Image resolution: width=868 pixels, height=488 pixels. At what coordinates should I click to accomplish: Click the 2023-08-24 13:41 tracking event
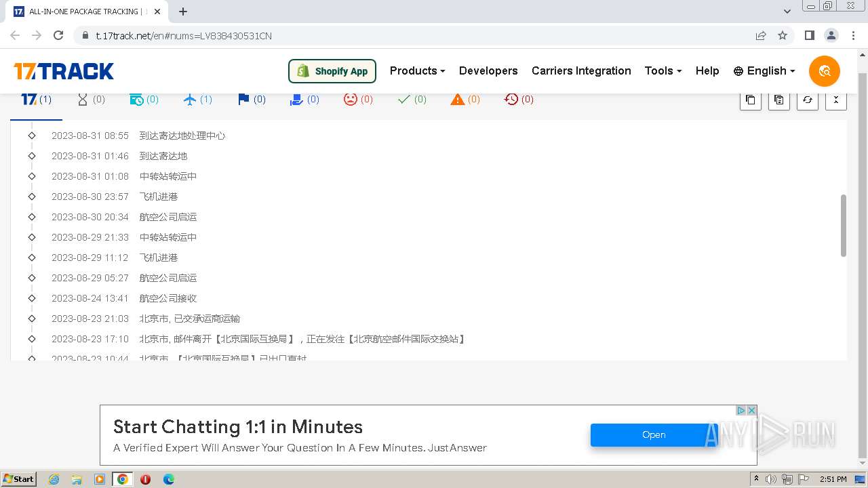(123, 298)
